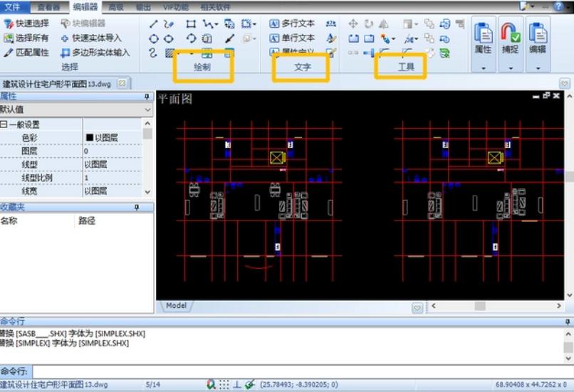Select the Mirror tool in Tools group
The height and width of the screenshot is (392, 574).
384,24
